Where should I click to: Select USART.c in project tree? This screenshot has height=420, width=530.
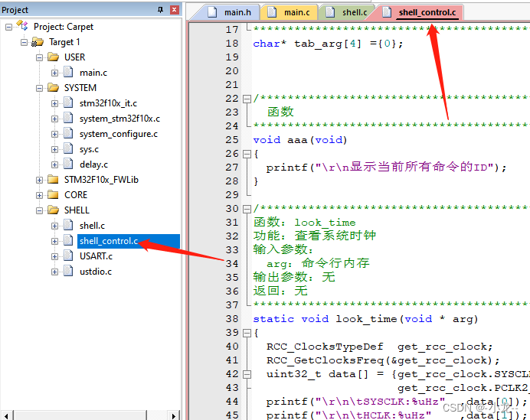(96, 256)
